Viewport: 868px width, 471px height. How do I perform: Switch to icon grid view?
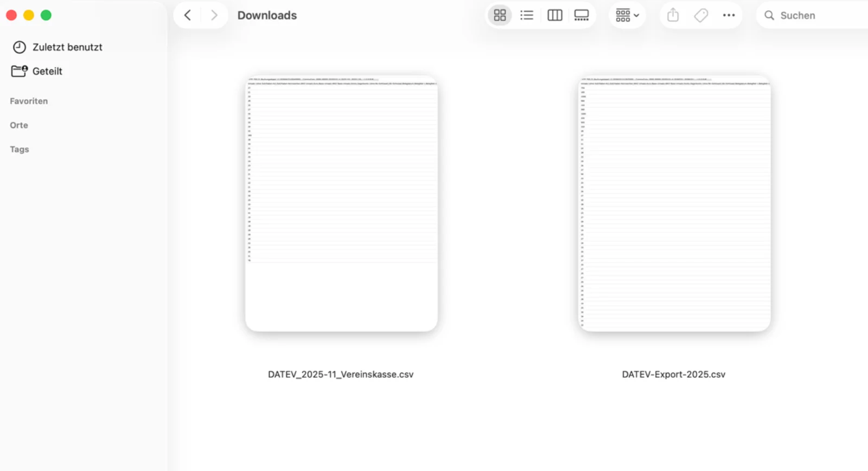click(x=500, y=15)
